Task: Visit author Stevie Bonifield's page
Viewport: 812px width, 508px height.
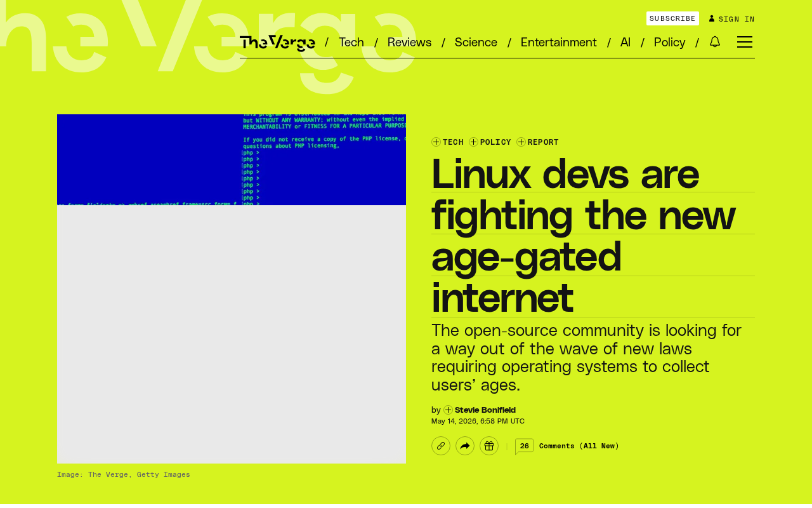Action: (485, 410)
